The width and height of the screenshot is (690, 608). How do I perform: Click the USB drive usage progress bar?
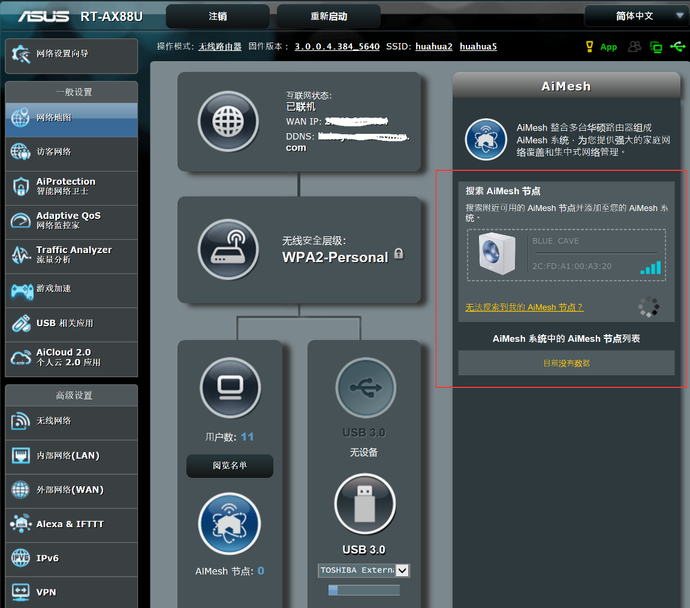pyautogui.click(x=364, y=590)
